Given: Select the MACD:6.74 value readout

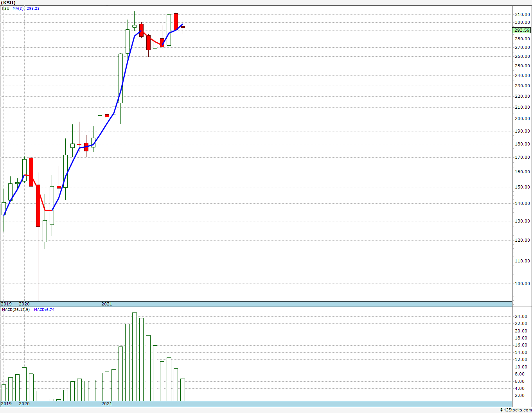Looking at the screenshot, I should pos(44,309).
